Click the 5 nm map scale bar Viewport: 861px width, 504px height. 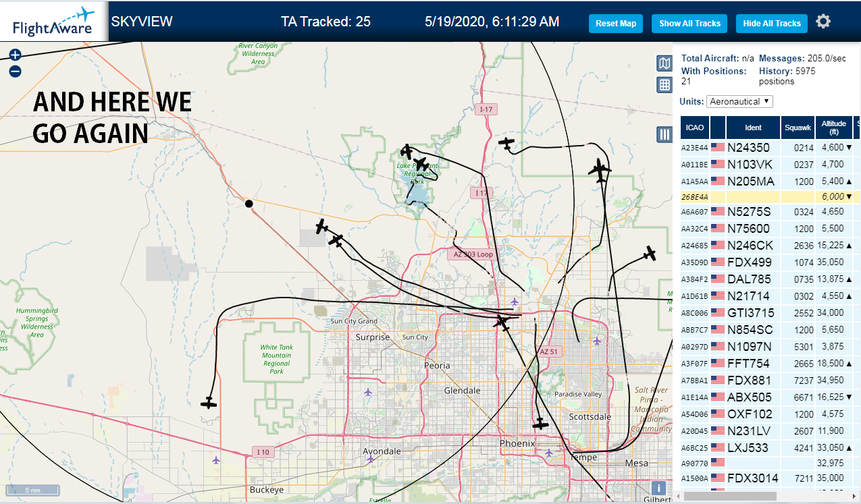[x=32, y=489]
